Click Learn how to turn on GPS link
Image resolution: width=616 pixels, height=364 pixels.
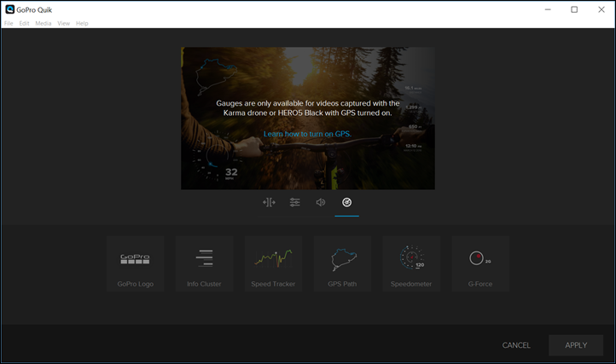308,134
